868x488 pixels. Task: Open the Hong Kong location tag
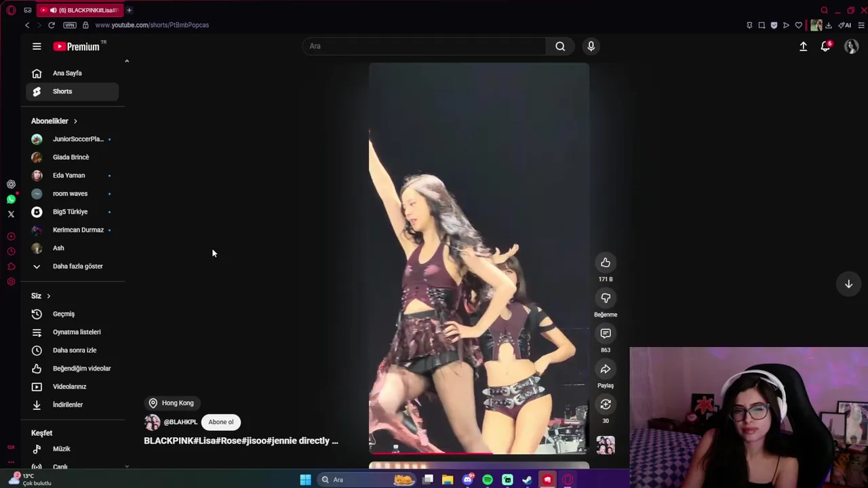pos(172,403)
